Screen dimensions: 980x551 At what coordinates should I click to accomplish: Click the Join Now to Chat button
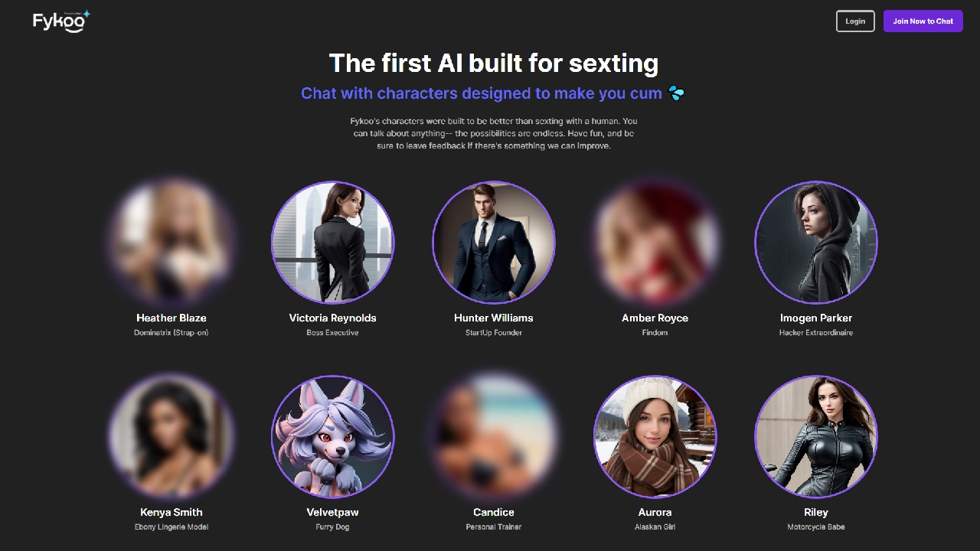click(x=923, y=21)
